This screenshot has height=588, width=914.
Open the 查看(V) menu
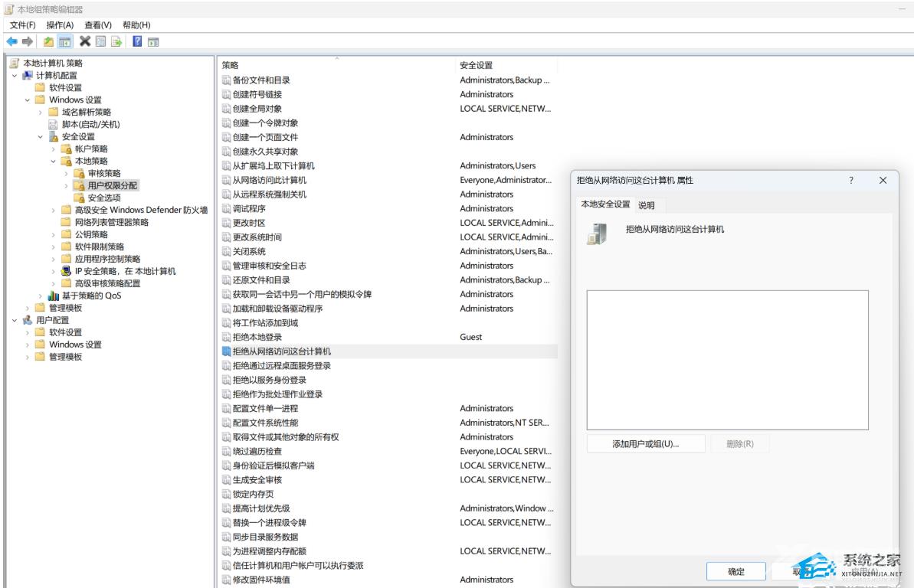pos(98,25)
